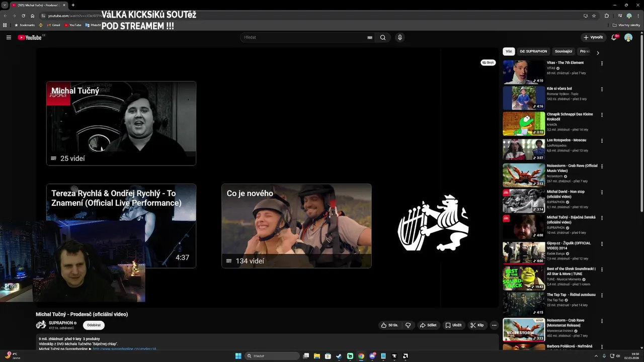Dislike the video with thumbs down
The width and height of the screenshot is (644, 362).
tap(408, 325)
